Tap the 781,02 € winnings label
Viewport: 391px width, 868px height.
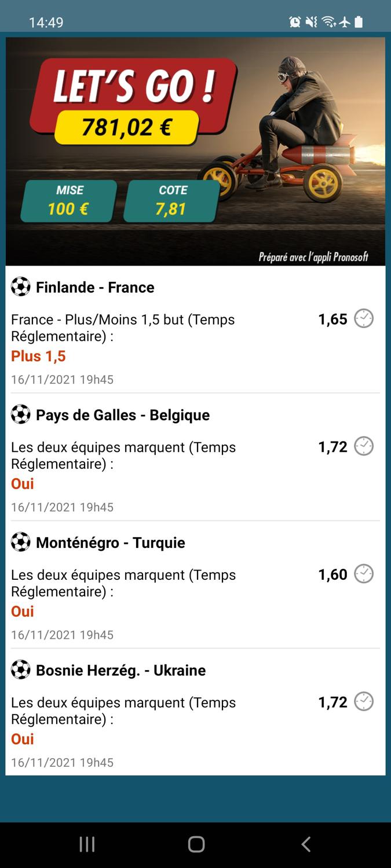coord(126,127)
